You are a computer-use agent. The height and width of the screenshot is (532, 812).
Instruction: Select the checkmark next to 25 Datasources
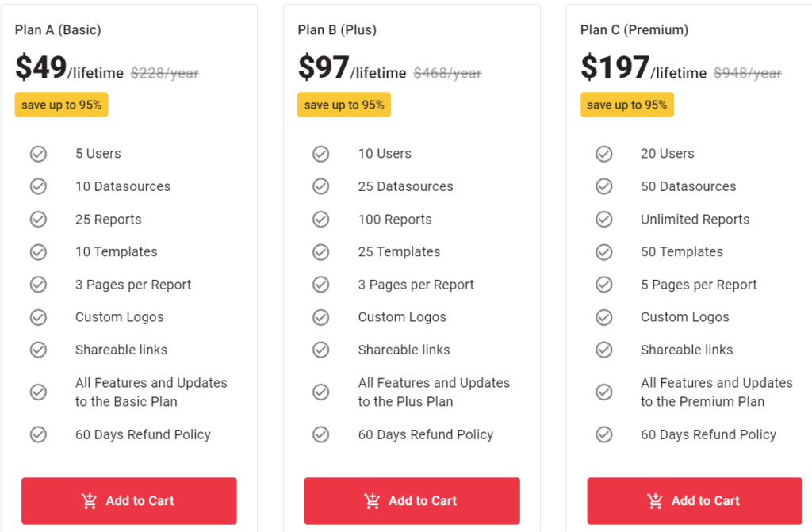pos(321,186)
